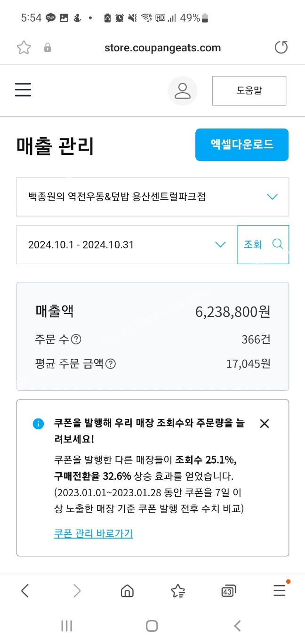The image size is (305, 644).
Task: Reload the page with refresh icon
Action: pyautogui.click(x=281, y=48)
